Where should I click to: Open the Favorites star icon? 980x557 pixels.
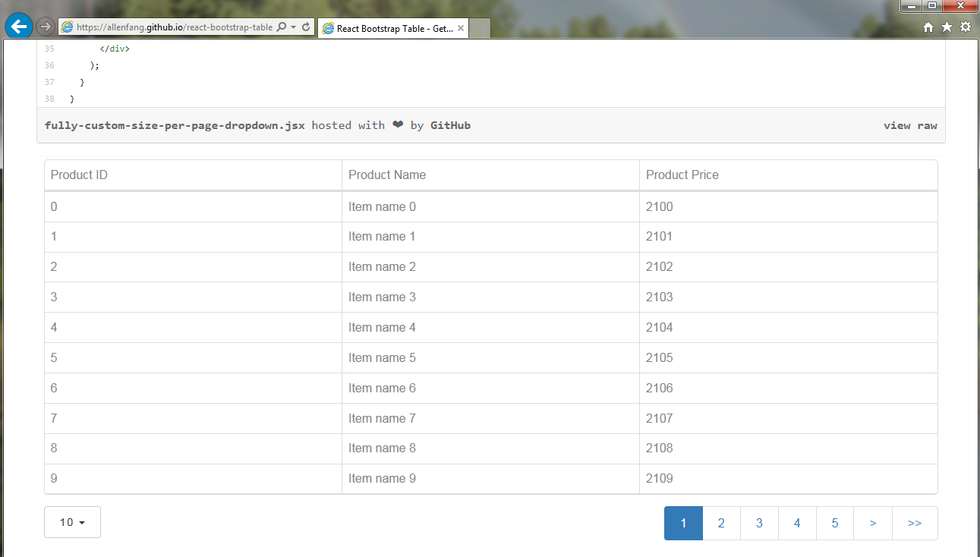coord(946,26)
